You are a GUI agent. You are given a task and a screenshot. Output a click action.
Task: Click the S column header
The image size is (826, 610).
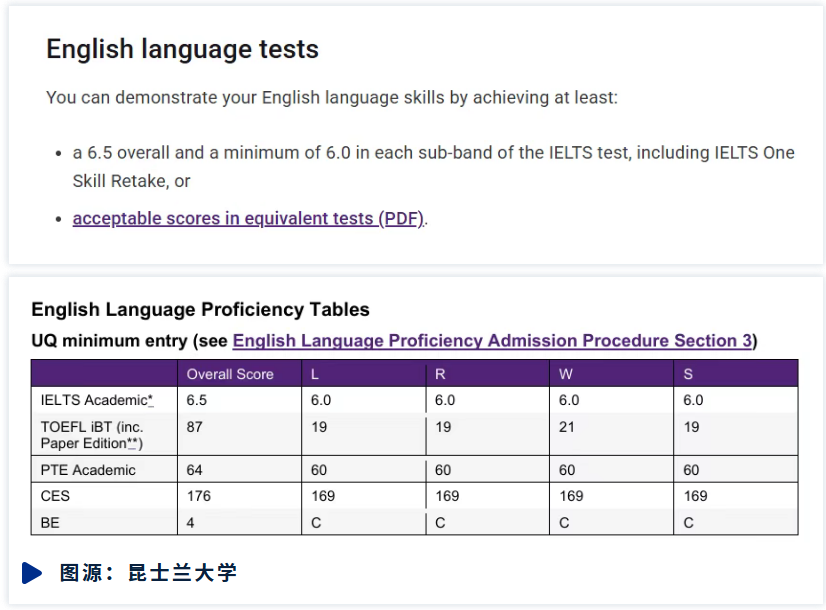coord(688,374)
